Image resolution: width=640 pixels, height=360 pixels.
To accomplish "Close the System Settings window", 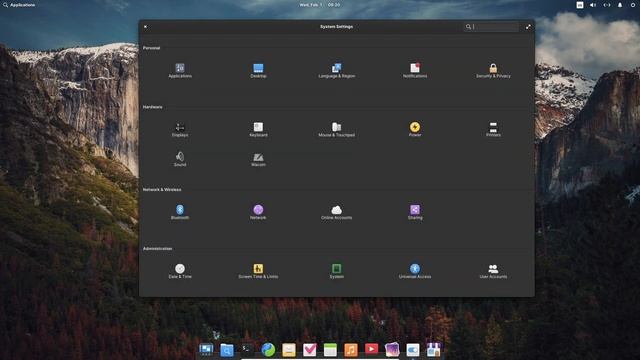I will tap(145, 27).
